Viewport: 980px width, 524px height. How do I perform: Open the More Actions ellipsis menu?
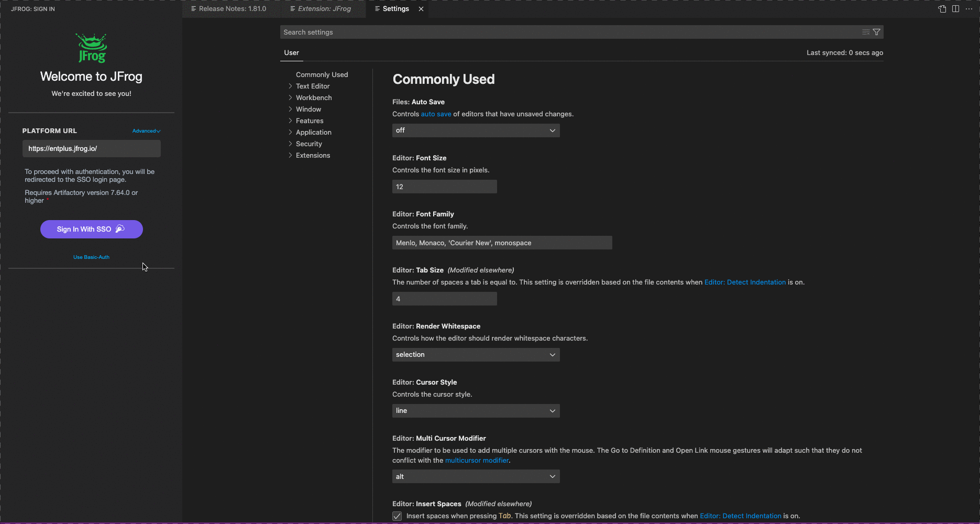pyautogui.click(x=969, y=9)
